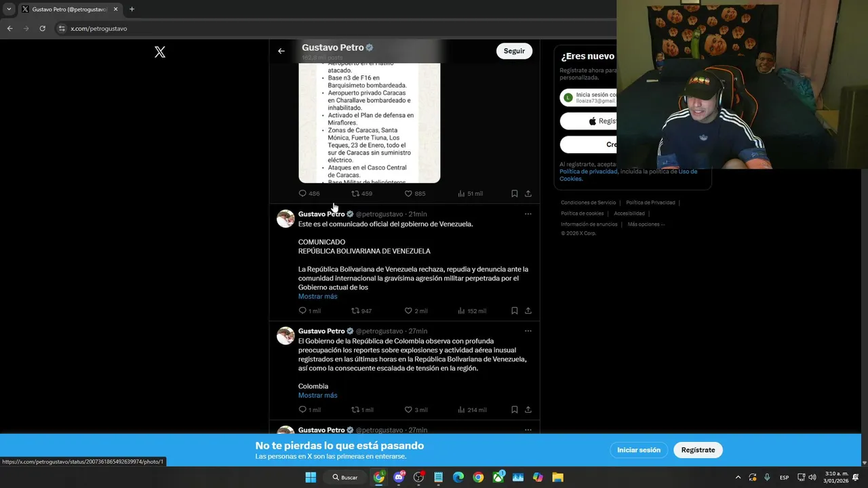Open footer Política de Privacidad link
Screen dimensions: 868x488
click(650, 203)
